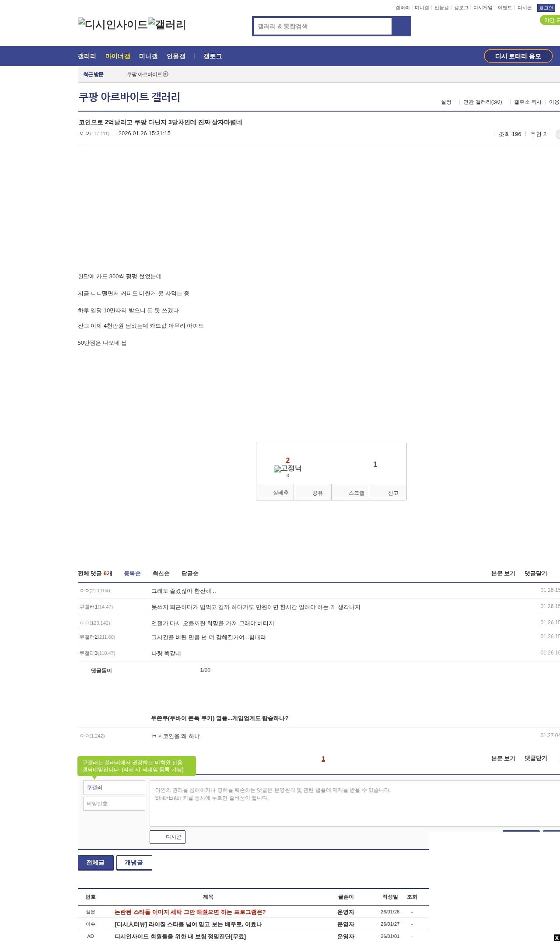560x941 pixels.
Task: Select 마이너갤 in the blue navigation bar
Action: coord(118,56)
